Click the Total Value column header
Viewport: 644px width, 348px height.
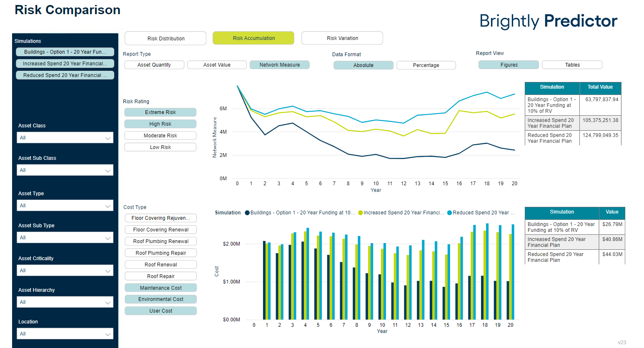600,87
